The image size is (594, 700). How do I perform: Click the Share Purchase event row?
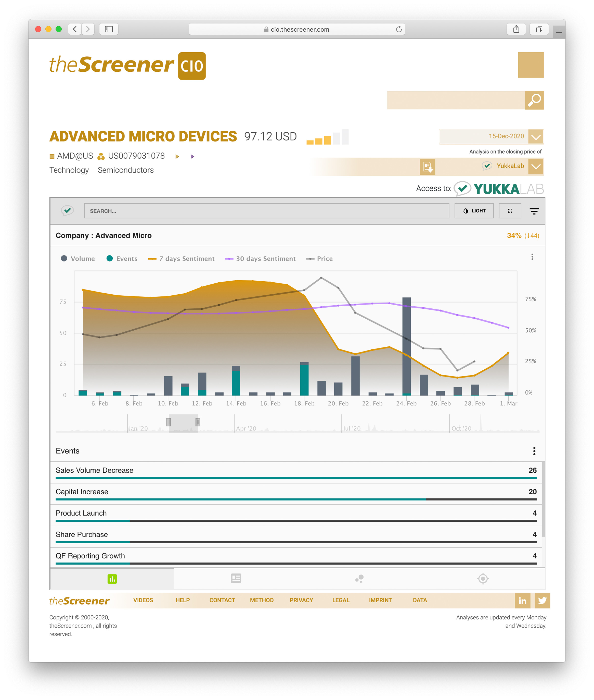tap(296, 537)
